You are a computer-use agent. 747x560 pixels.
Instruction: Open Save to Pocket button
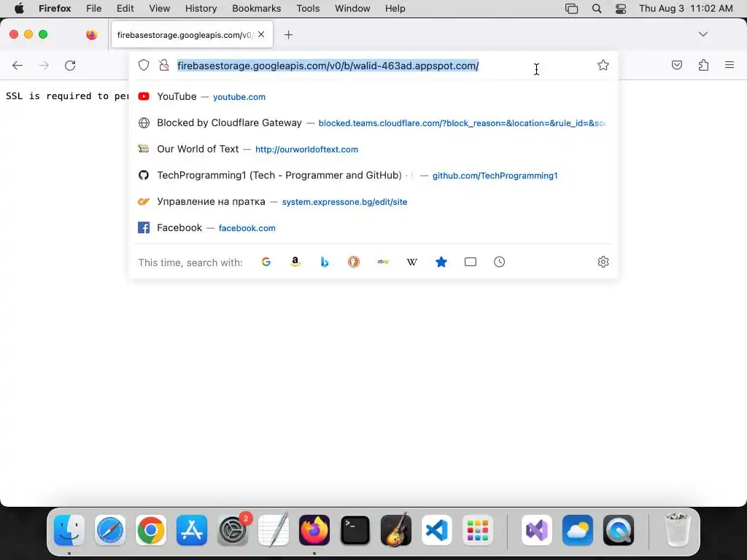click(676, 65)
